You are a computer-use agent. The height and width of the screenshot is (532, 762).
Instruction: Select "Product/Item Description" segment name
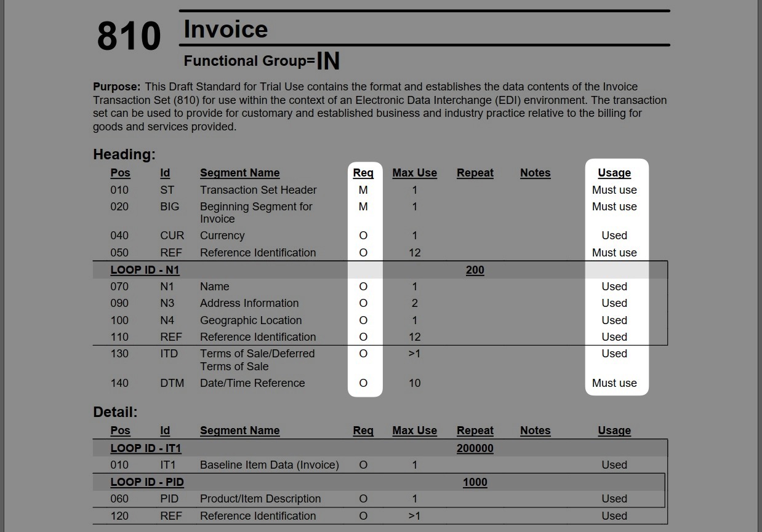tap(260, 499)
